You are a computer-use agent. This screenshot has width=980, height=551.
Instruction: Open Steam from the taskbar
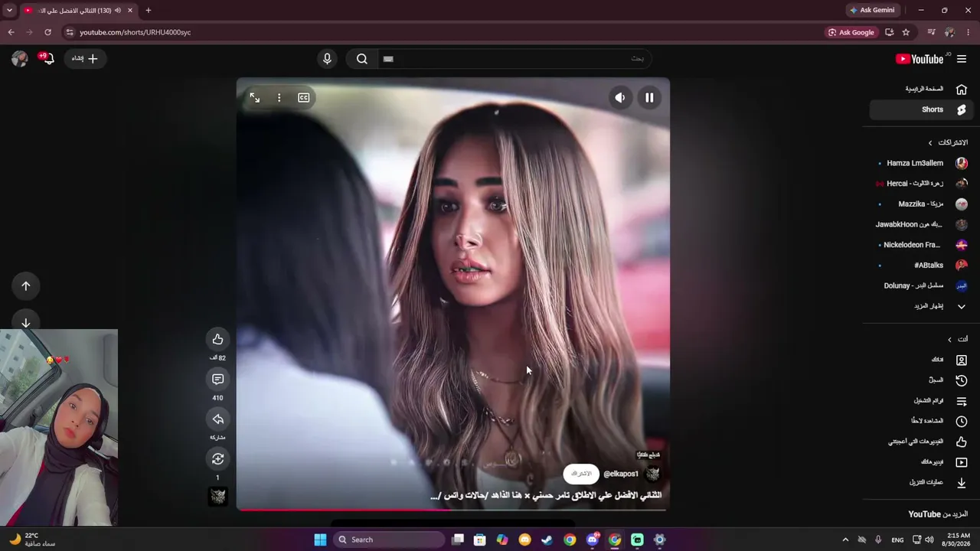[x=547, y=540]
